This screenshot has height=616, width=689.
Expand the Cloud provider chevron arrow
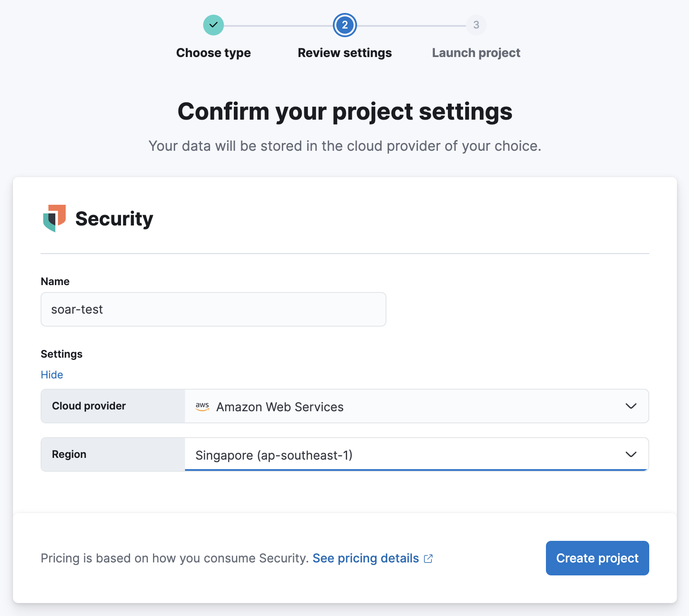click(631, 406)
